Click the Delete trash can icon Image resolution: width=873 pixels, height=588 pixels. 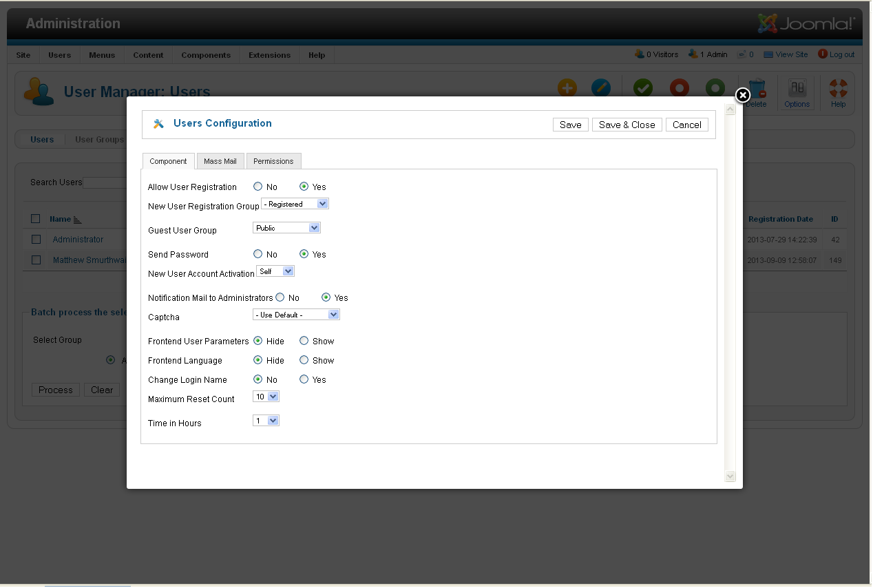point(757,88)
